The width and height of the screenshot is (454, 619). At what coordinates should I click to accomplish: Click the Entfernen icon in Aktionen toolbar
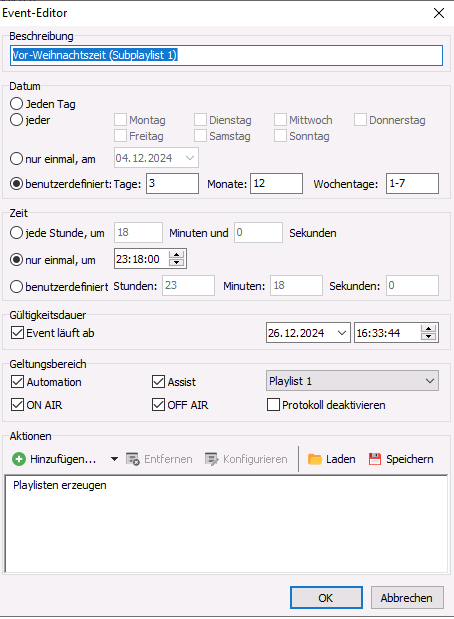click(x=133, y=459)
